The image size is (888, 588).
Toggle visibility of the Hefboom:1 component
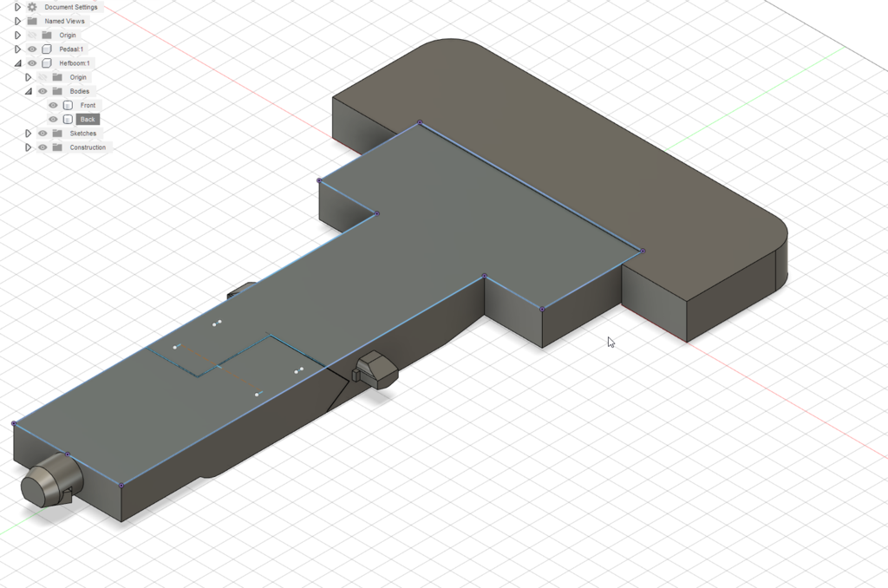click(x=31, y=62)
